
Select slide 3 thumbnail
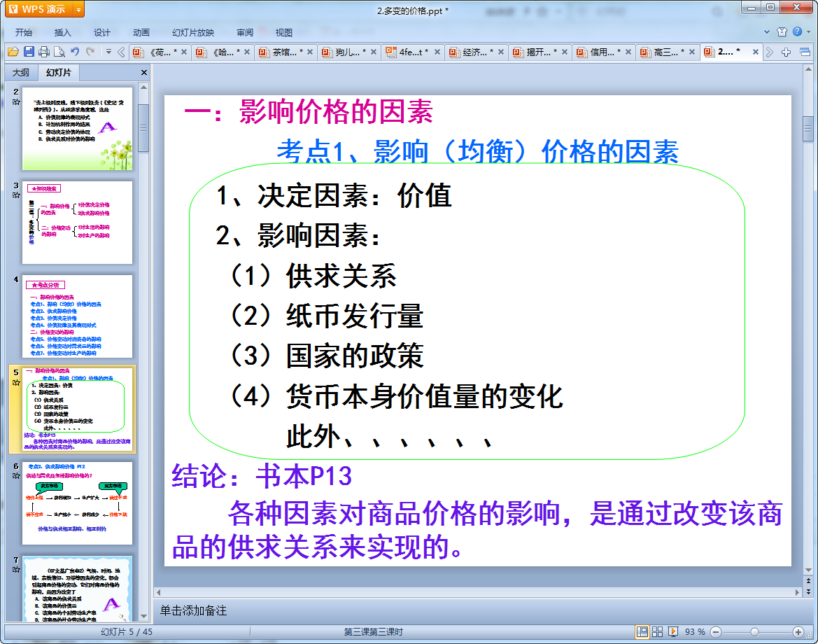77,223
